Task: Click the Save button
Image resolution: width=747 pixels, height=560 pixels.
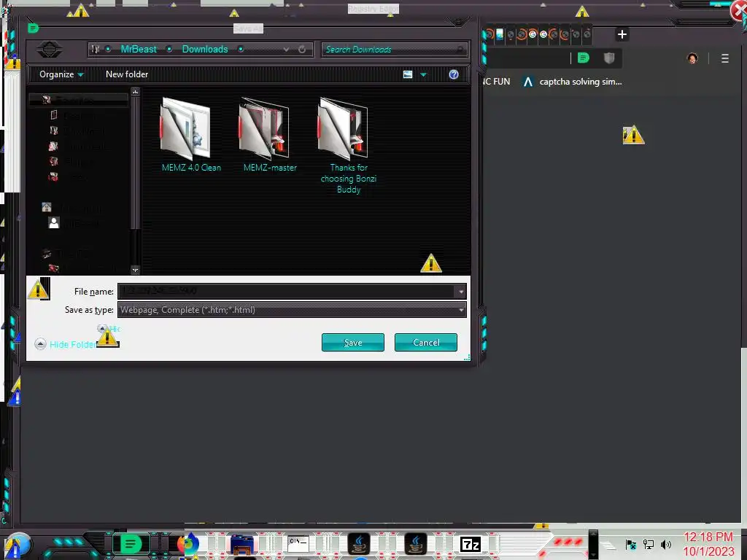Action: (352, 343)
